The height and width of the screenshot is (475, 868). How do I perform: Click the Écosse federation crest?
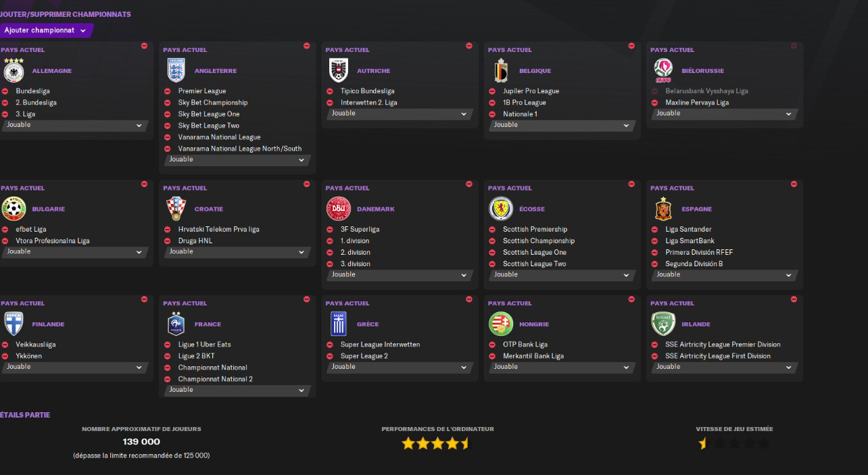click(x=501, y=209)
